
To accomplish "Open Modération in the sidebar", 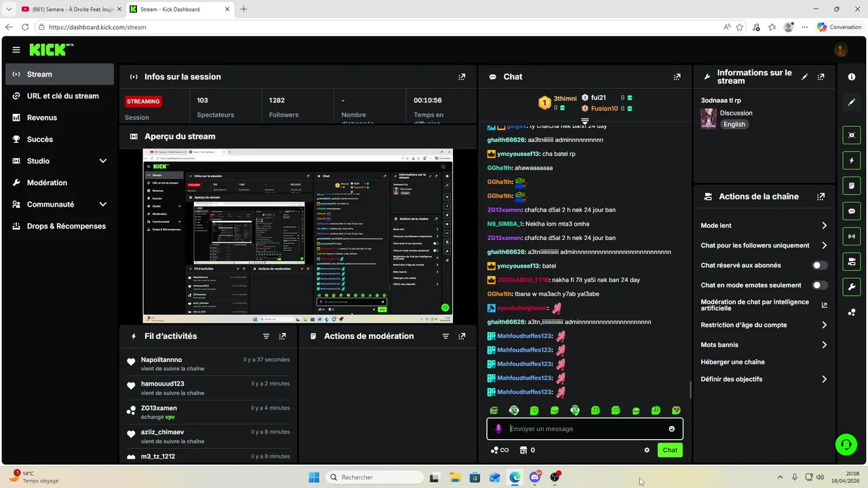I will pos(60,183).
